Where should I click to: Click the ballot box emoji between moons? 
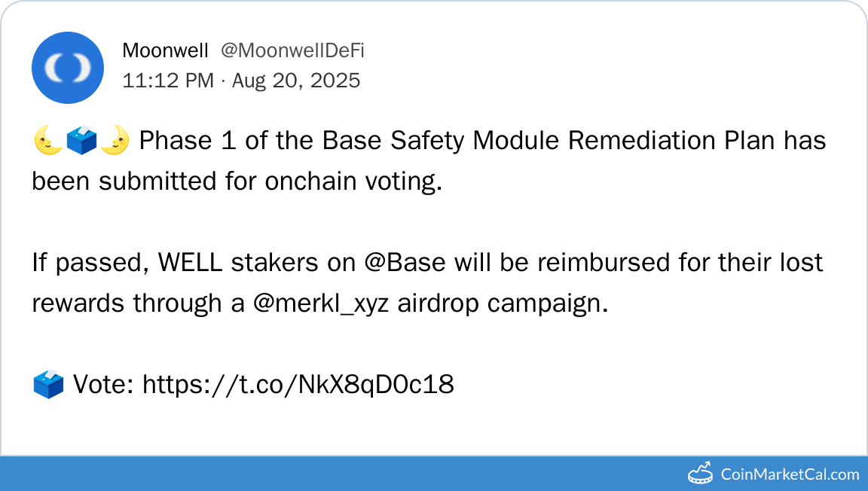81,141
